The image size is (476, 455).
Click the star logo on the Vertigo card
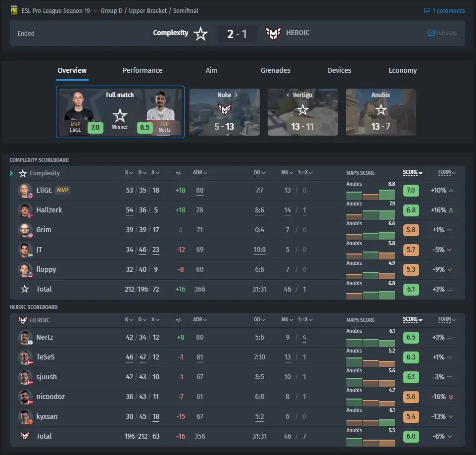coord(303,109)
